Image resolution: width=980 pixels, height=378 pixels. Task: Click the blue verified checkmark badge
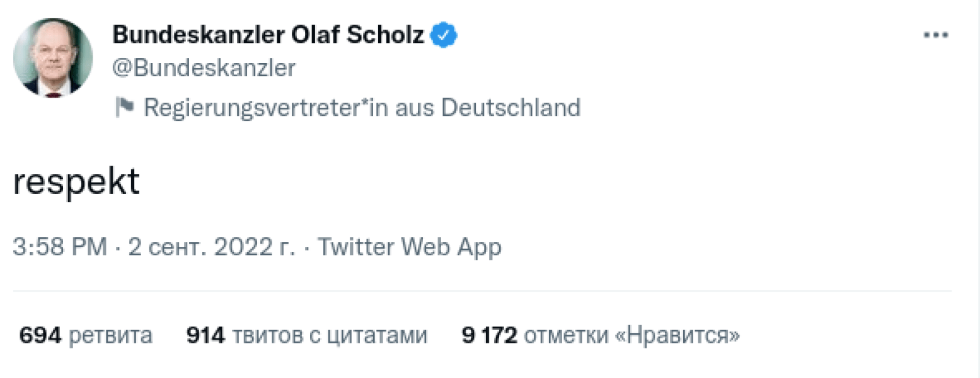[x=443, y=35]
